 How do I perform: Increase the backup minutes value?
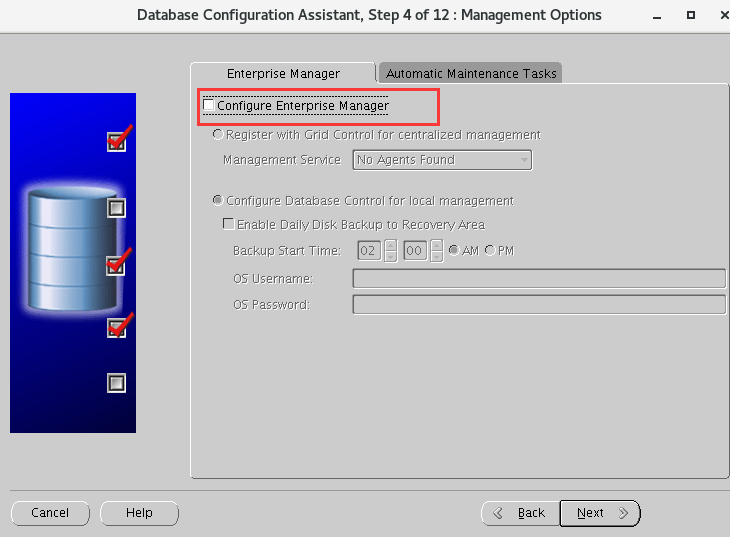pos(436,245)
